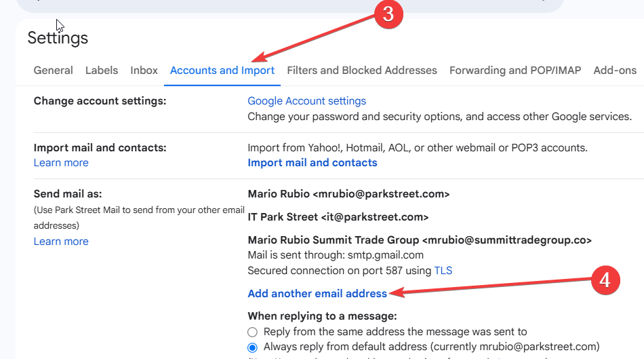Click the TLS link
The image size is (644, 359).
pos(443,271)
